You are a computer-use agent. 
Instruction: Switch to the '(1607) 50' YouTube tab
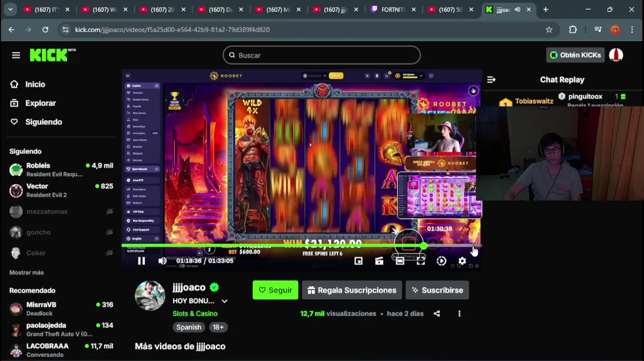click(451, 10)
